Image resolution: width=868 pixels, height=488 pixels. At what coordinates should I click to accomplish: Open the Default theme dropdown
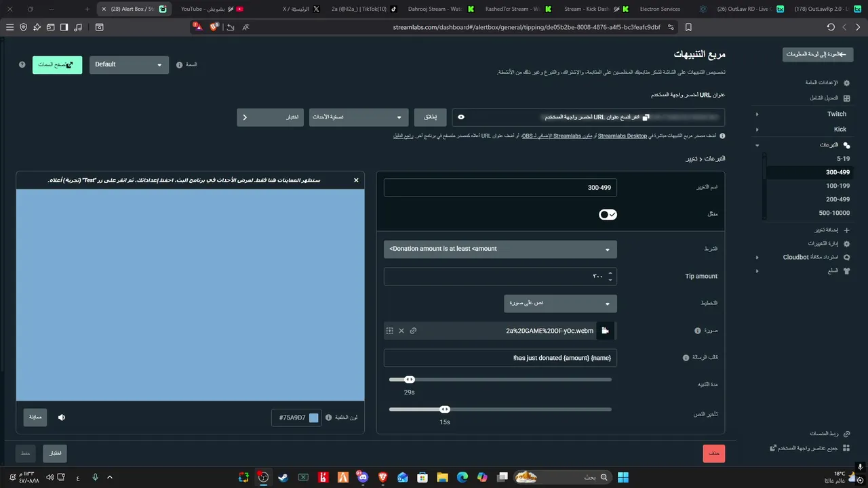pyautogui.click(x=129, y=65)
